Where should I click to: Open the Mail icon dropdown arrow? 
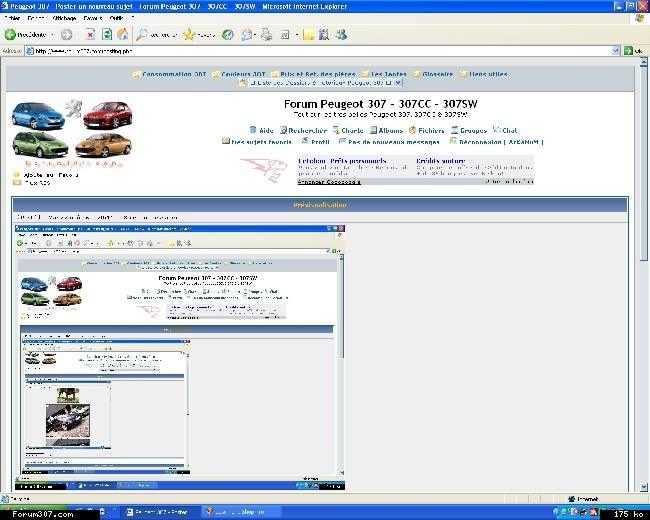[255, 35]
